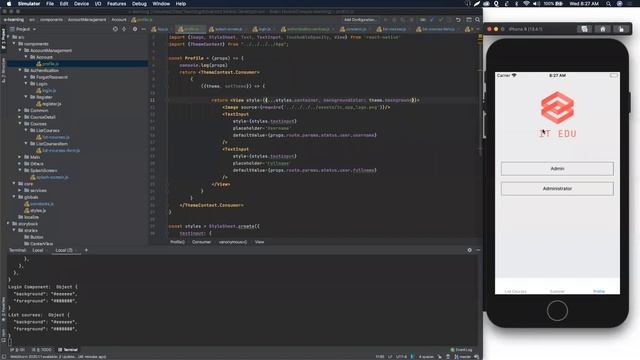Image resolution: width=640 pixels, height=360 pixels.
Task: Switch to the Local terminal tab
Action: click(x=38, y=250)
